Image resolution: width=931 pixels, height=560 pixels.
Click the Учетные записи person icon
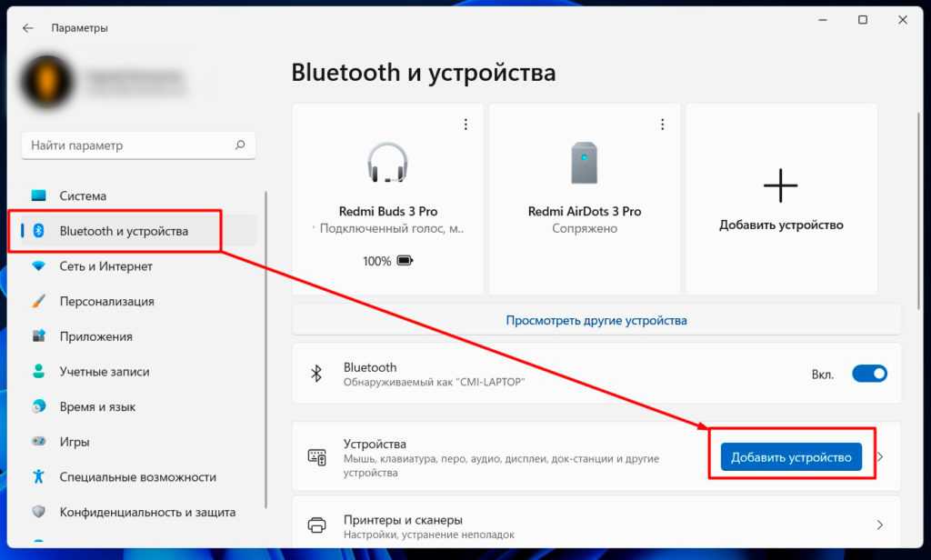[38, 372]
